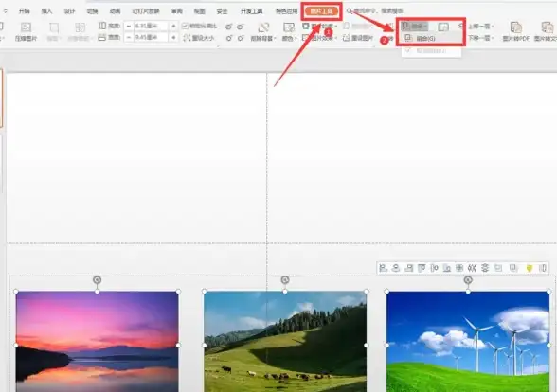This screenshot has width=557, height=392.
Task: Open the 开发工具 (Developer) tab
Action: 252,11
